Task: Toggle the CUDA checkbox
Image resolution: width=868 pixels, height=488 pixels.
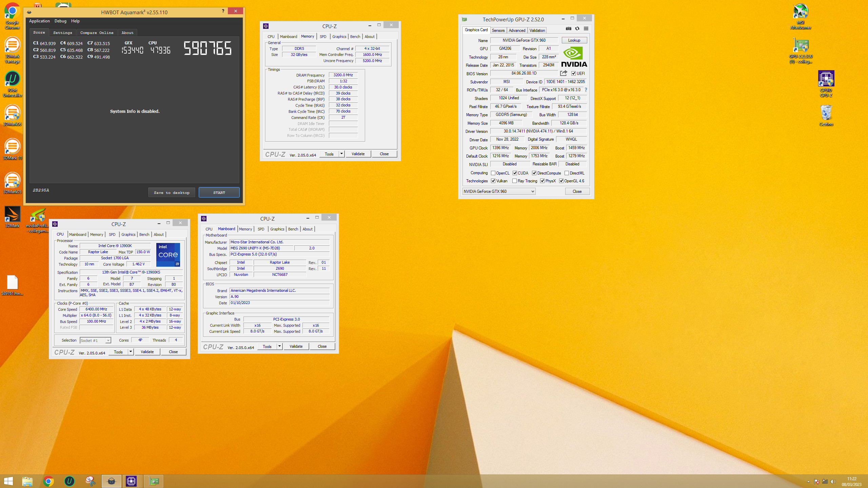Action: tap(515, 173)
